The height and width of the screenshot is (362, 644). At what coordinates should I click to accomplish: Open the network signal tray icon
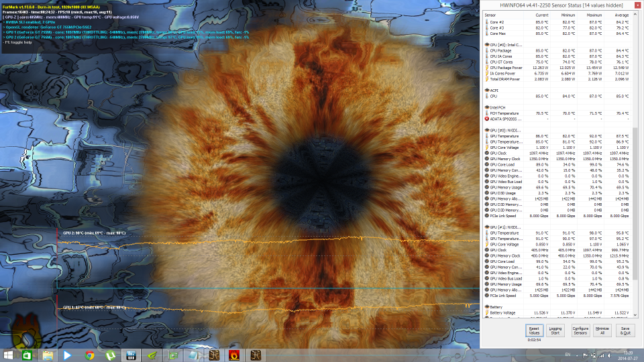(601, 355)
